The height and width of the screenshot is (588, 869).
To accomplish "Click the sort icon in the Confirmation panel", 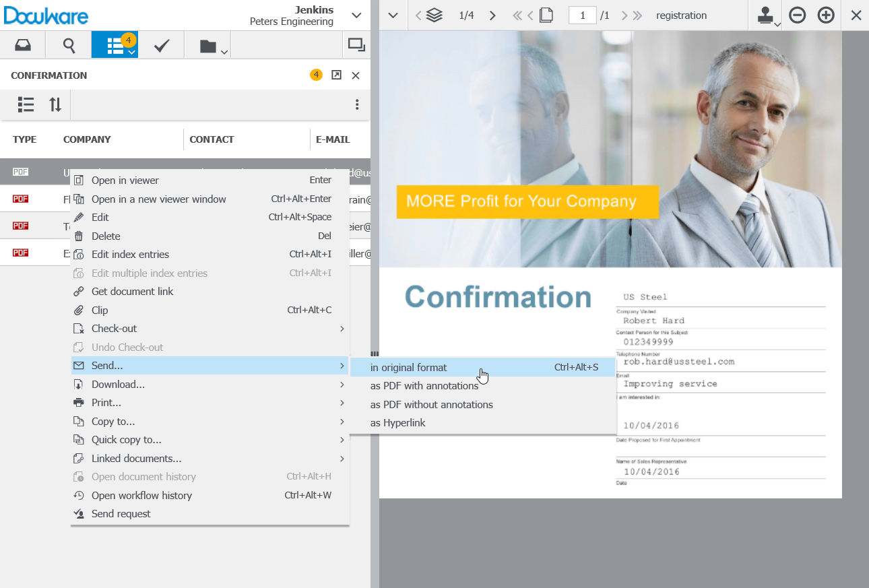I will pyautogui.click(x=55, y=104).
